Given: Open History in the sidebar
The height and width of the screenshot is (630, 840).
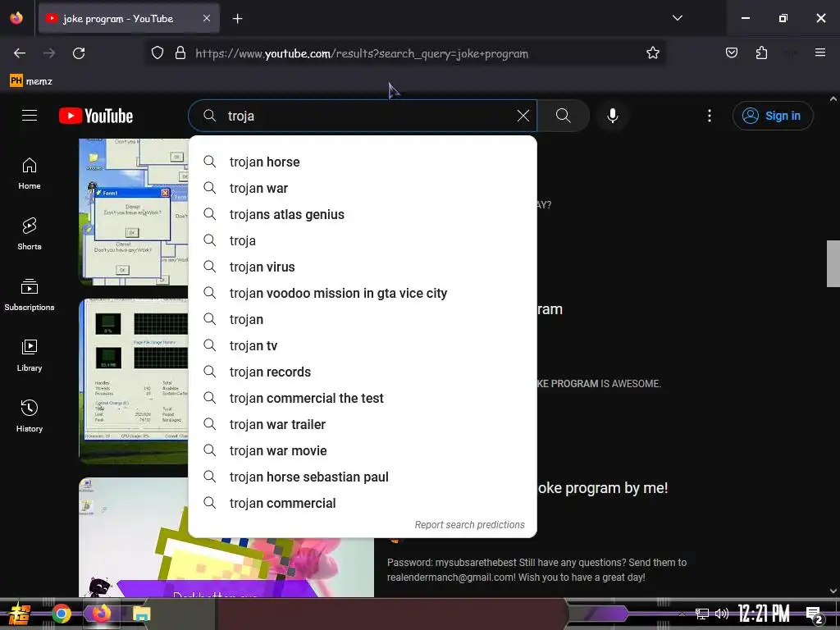Looking at the screenshot, I should point(30,416).
